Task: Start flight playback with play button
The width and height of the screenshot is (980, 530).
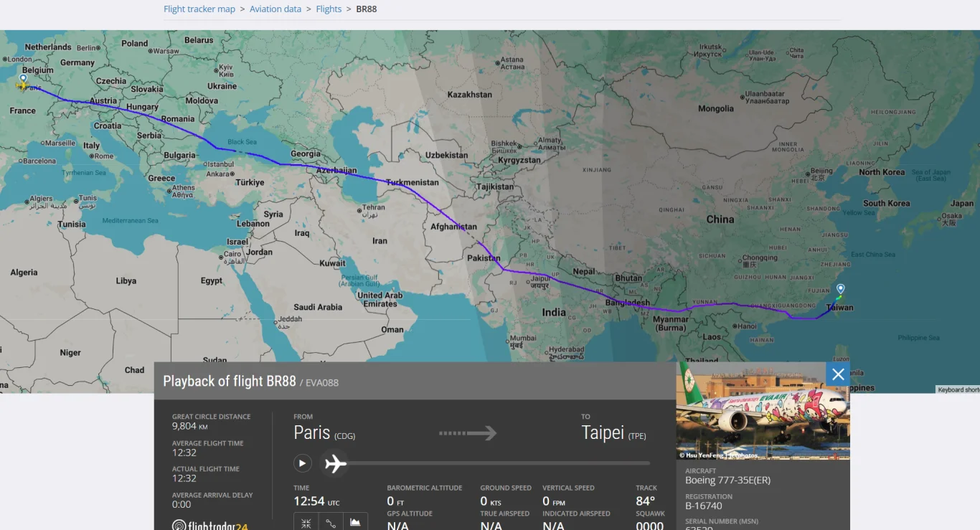Action: coord(303,463)
